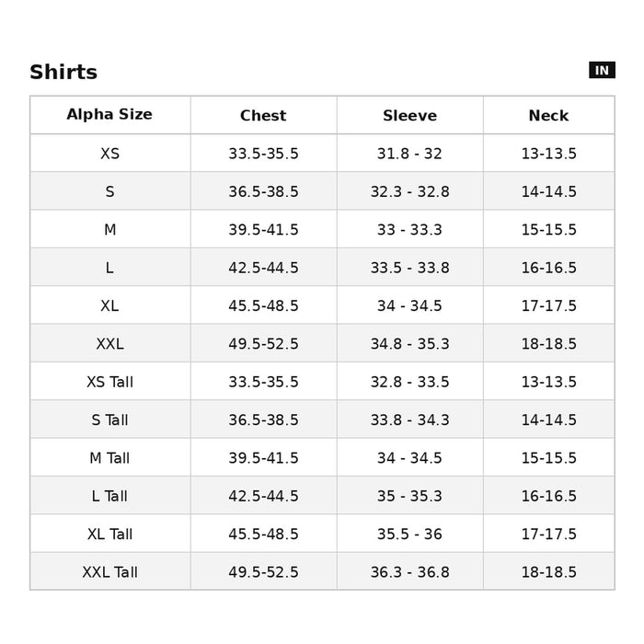Screen dimensions: 644x644
Task: Select the Alpha Size column header
Action: (x=109, y=114)
